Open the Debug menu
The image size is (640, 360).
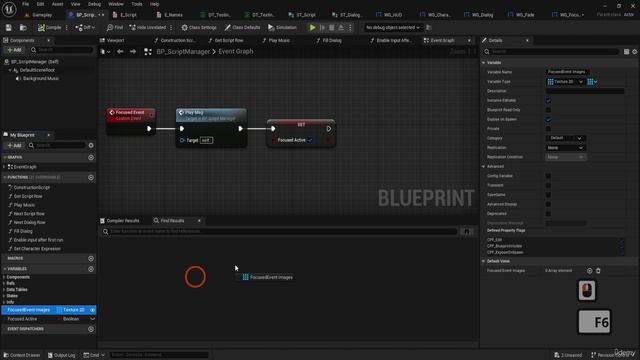pyautogui.click(x=94, y=4)
